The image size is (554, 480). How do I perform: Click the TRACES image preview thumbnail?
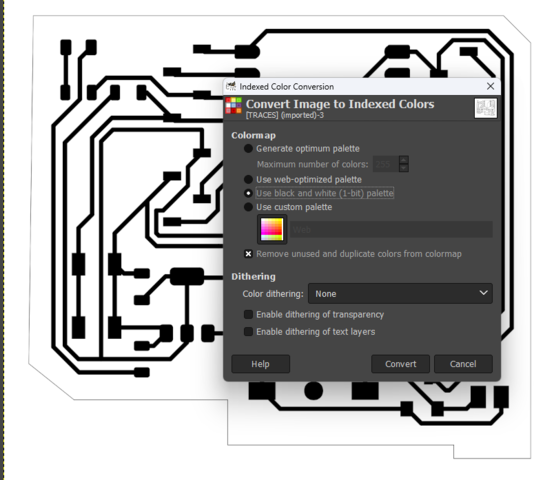pos(485,108)
